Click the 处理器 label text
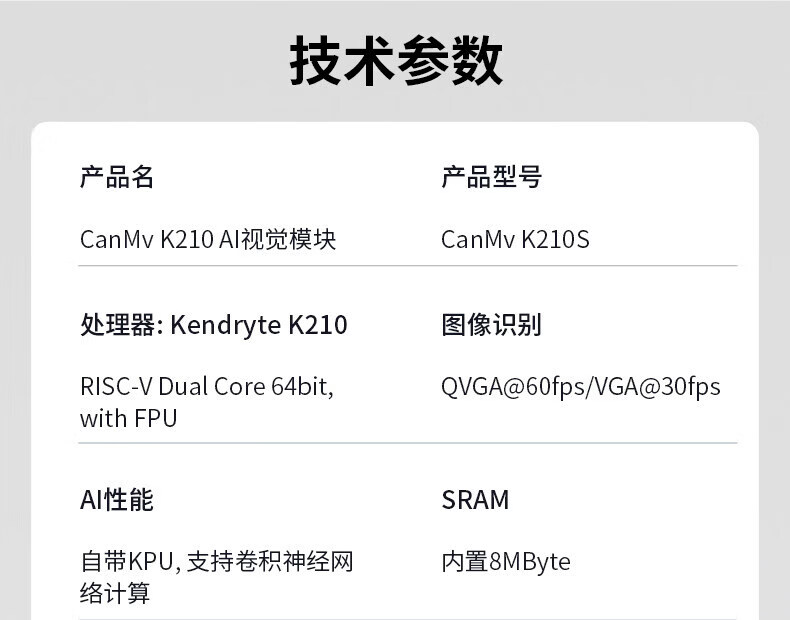790x620 pixels. (x=120, y=325)
